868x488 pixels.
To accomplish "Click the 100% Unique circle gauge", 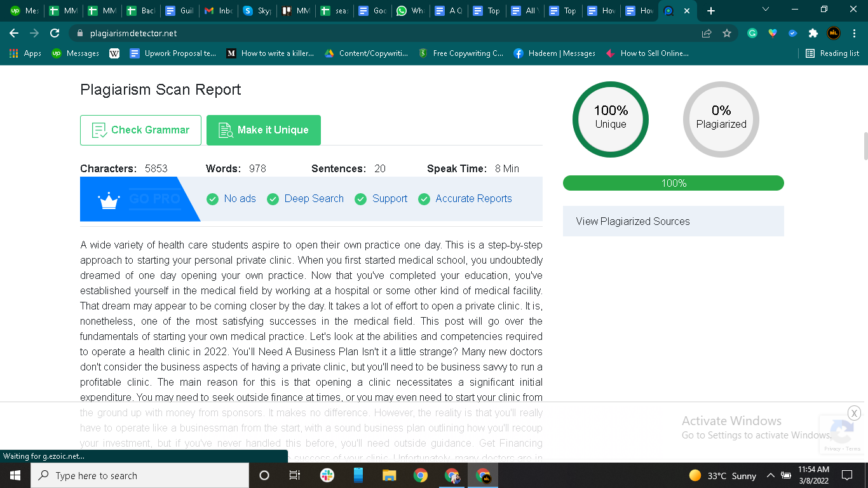I will 611,119.
